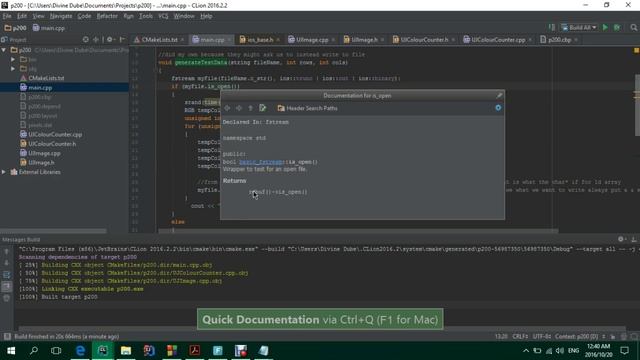Click p200 in the navigation breadcrumb
The image size is (640, 360).
[16, 28]
